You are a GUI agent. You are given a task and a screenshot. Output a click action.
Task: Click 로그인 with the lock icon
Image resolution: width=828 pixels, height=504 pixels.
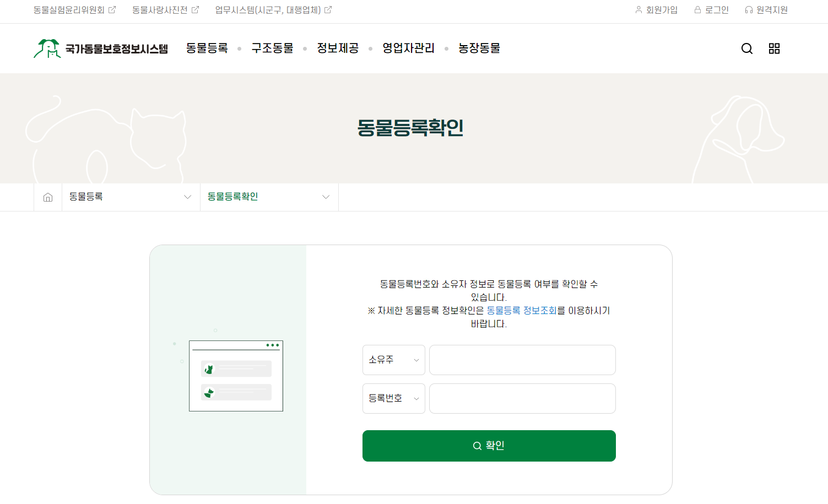pos(711,10)
